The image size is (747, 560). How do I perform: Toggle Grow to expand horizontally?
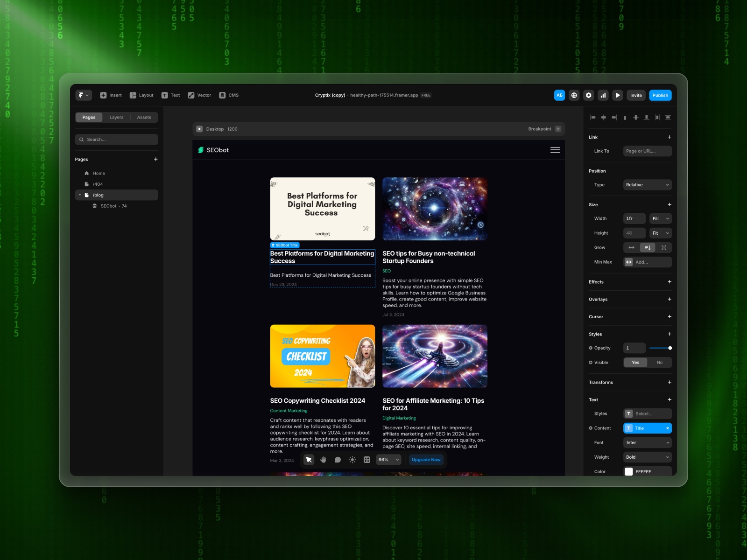[631, 247]
